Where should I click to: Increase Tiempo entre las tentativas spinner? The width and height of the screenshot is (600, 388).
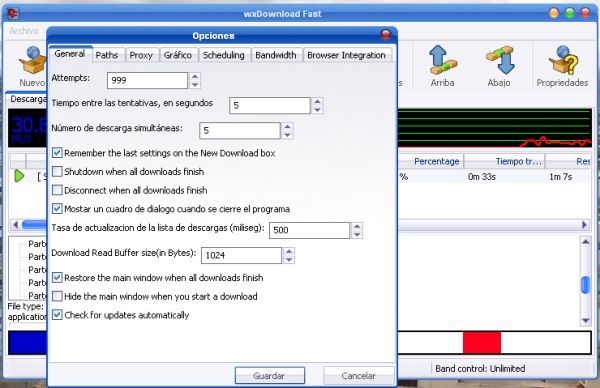(x=317, y=102)
